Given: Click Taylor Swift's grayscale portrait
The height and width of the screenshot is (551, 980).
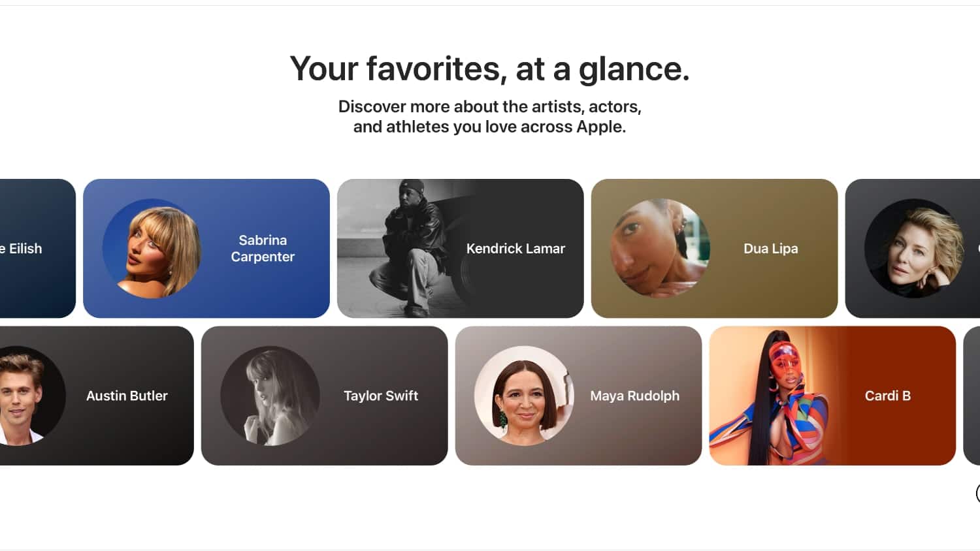Looking at the screenshot, I should coord(270,396).
